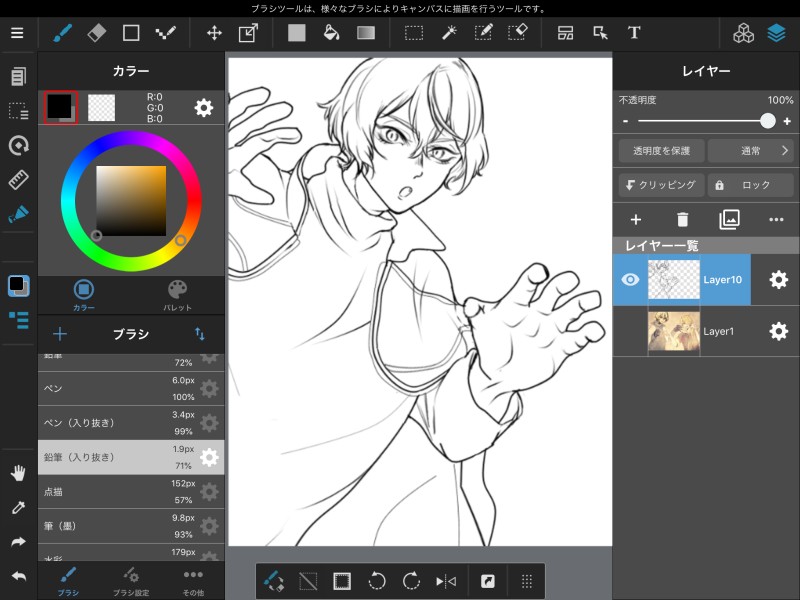Image resolution: width=800 pixels, height=600 pixels.
Task: Open the ruler tool in sidebar
Action: (x=18, y=180)
